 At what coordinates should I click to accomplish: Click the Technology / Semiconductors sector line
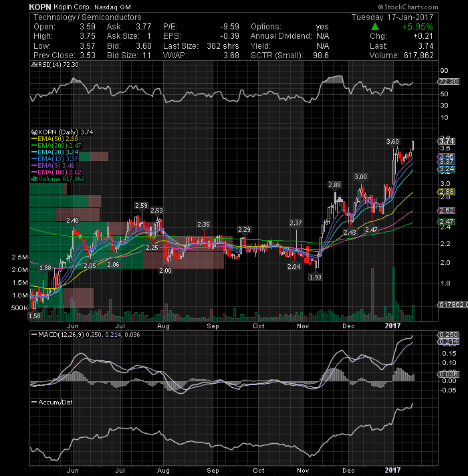coord(88,17)
